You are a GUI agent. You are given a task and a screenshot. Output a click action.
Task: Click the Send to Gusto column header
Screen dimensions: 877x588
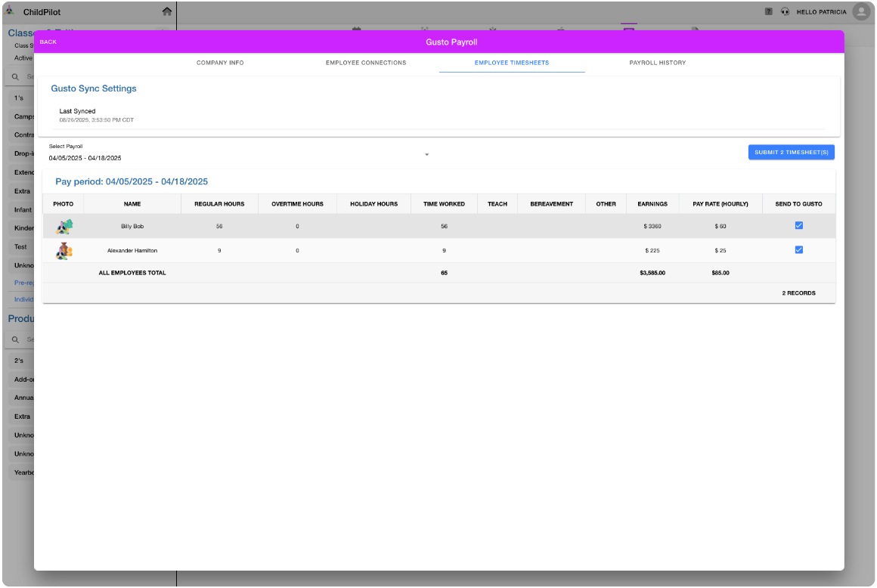click(x=798, y=204)
